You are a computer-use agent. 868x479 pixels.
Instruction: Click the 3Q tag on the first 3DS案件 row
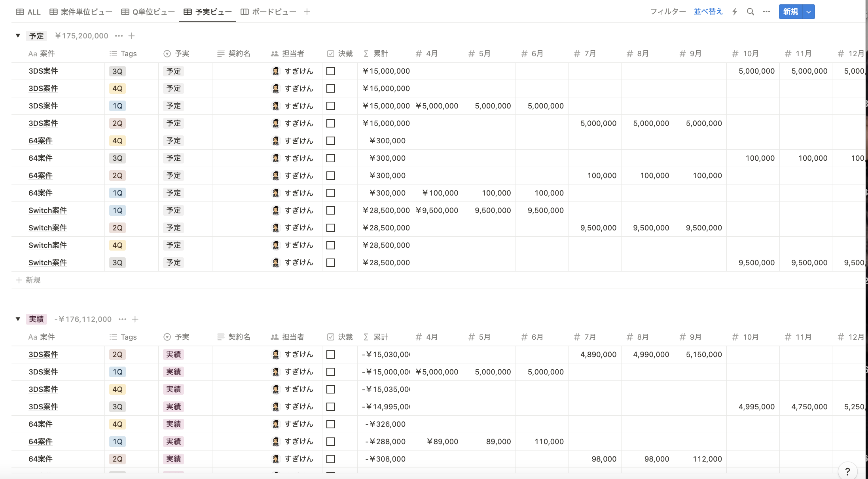click(x=118, y=71)
